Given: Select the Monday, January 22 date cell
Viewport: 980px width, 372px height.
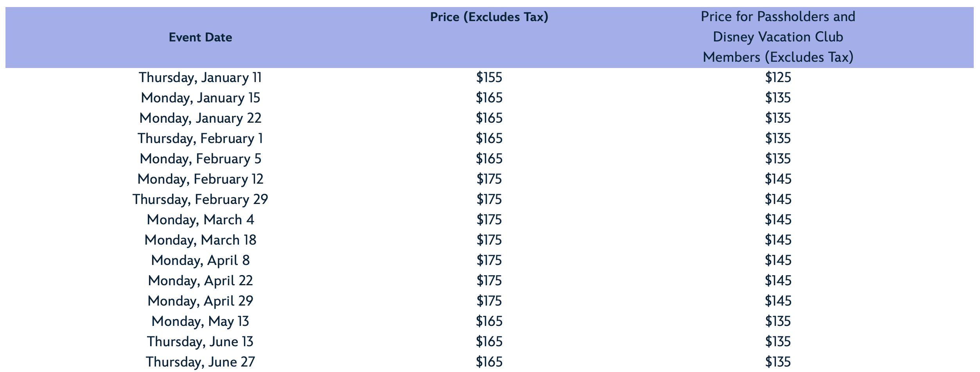Looking at the screenshot, I should (200, 118).
